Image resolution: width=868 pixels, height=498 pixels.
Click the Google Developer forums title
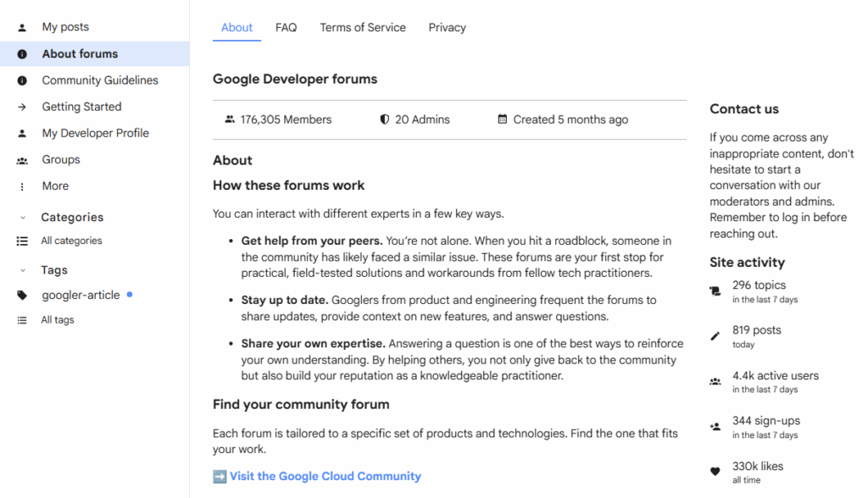(x=295, y=79)
